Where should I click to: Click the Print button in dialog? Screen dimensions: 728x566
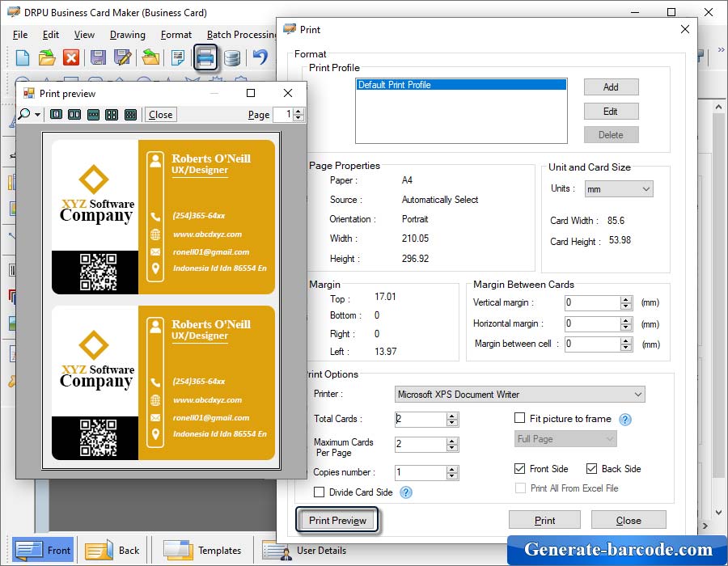(544, 520)
